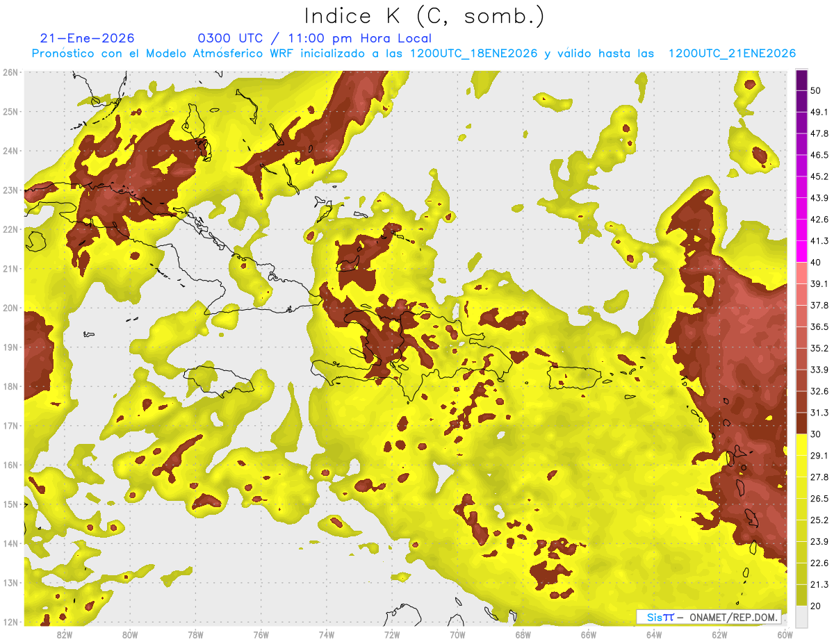The height and width of the screenshot is (644, 834).
Task: Click the colorbar value "22.6"
Action: [819, 563]
